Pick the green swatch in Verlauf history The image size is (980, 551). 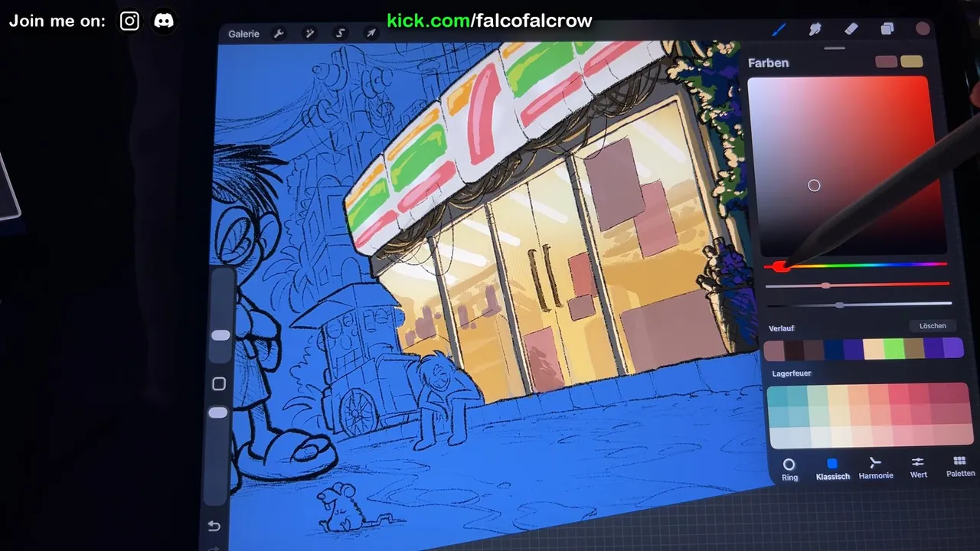tap(894, 349)
